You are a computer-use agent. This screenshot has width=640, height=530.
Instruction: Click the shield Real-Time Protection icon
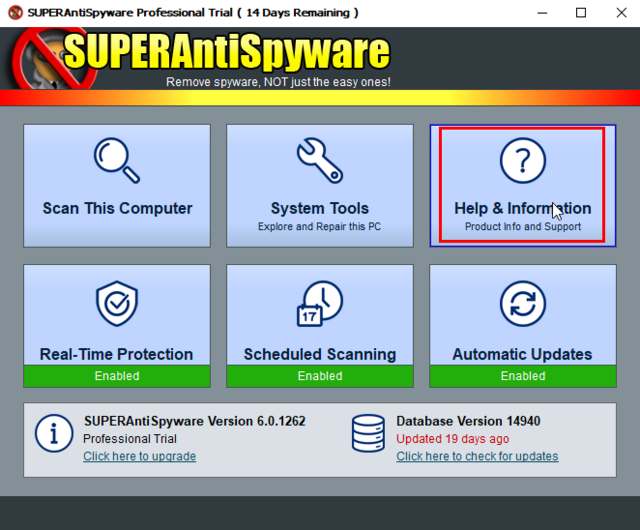tap(117, 303)
